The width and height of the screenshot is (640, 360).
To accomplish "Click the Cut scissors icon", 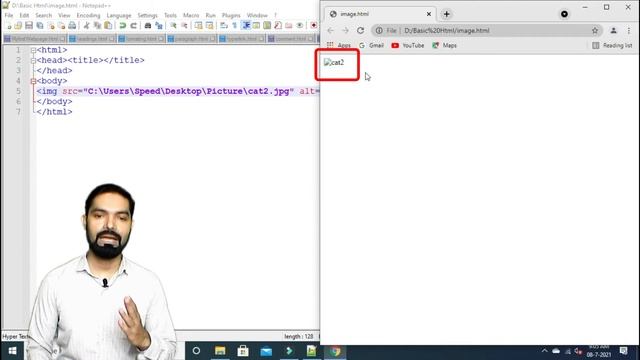I will (87, 25).
